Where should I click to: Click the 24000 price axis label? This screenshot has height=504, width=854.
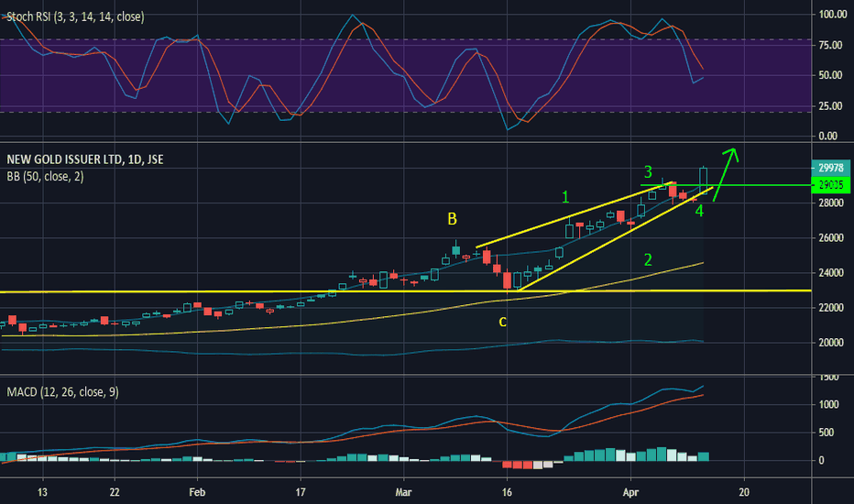[x=831, y=272]
